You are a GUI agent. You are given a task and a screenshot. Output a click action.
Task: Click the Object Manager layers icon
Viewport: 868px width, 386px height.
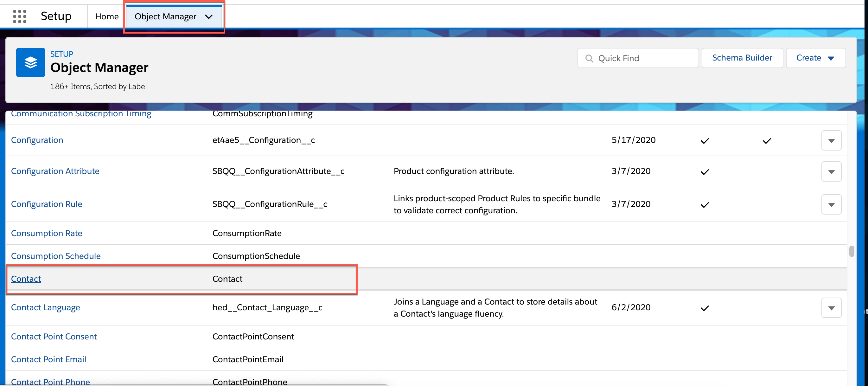point(30,62)
